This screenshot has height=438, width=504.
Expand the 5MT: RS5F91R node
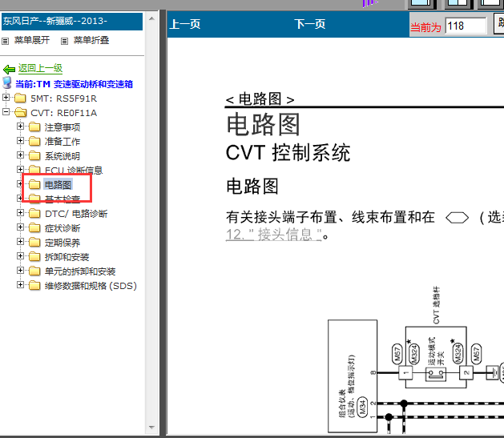click(6, 98)
